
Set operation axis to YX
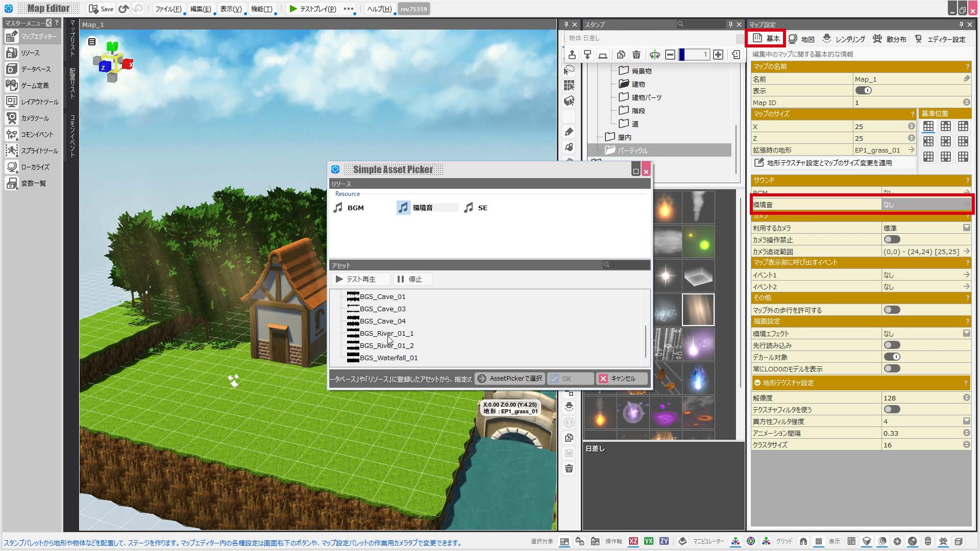649,541
